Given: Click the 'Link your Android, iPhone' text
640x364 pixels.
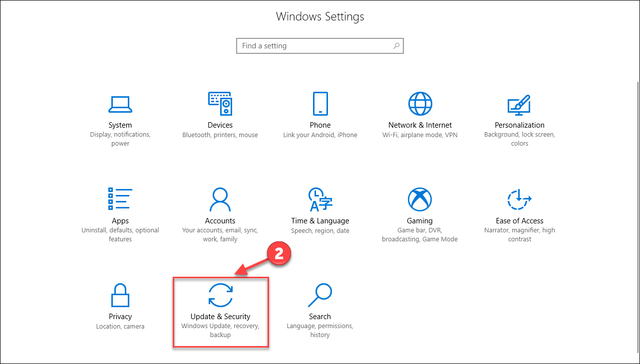Looking at the screenshot, I should tap(320, 135).
